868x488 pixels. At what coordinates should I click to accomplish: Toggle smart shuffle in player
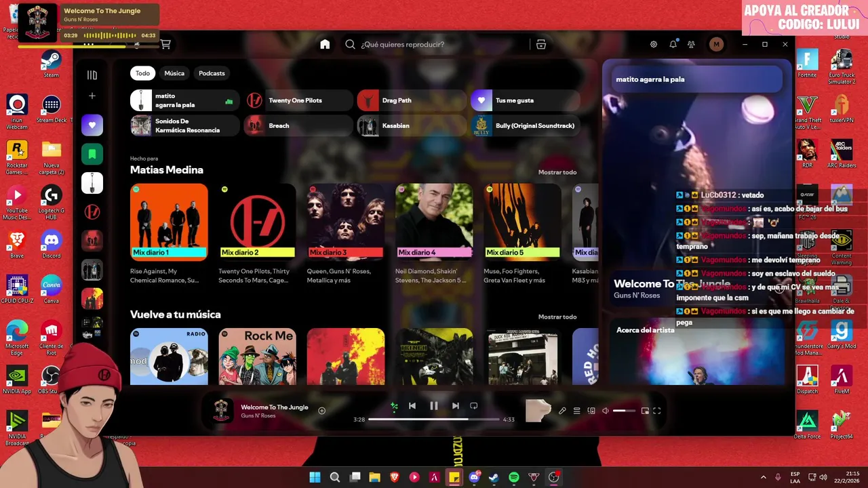pos(394,406)
